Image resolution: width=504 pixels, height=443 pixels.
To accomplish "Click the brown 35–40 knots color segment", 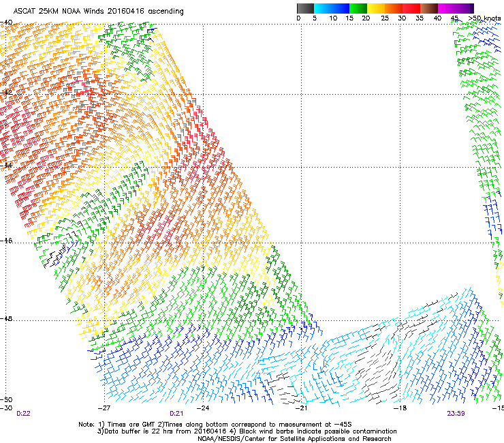I will click(429, 8).
